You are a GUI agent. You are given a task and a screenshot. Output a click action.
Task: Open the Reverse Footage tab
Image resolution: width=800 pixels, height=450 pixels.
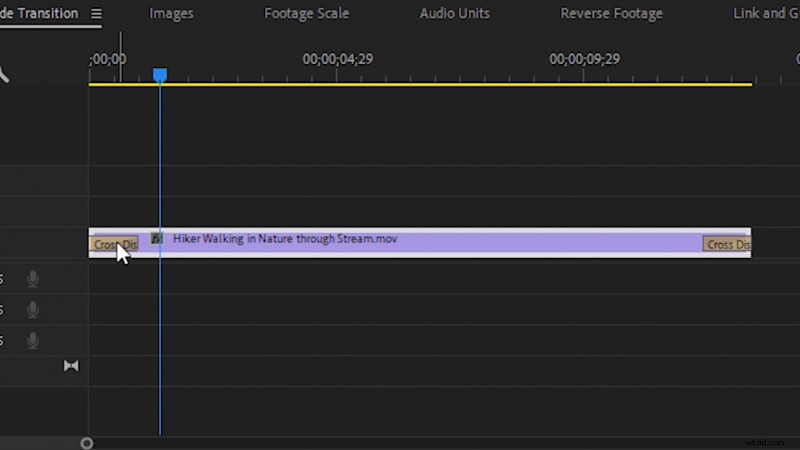[x=611, y=13]
